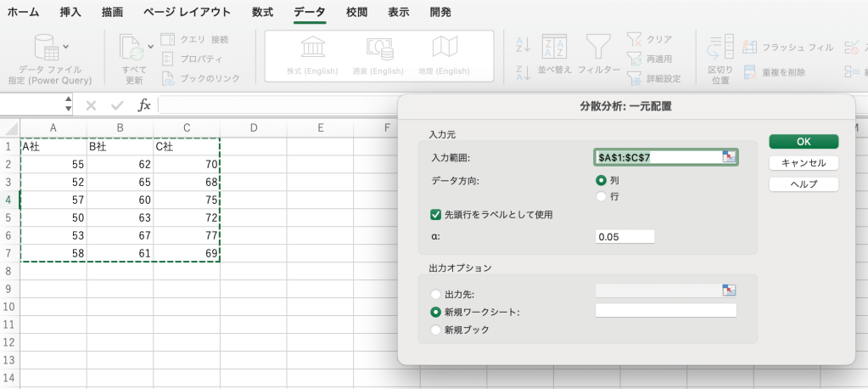Click the fx insert function icon
868x389 pixels.
pos(144,105)
